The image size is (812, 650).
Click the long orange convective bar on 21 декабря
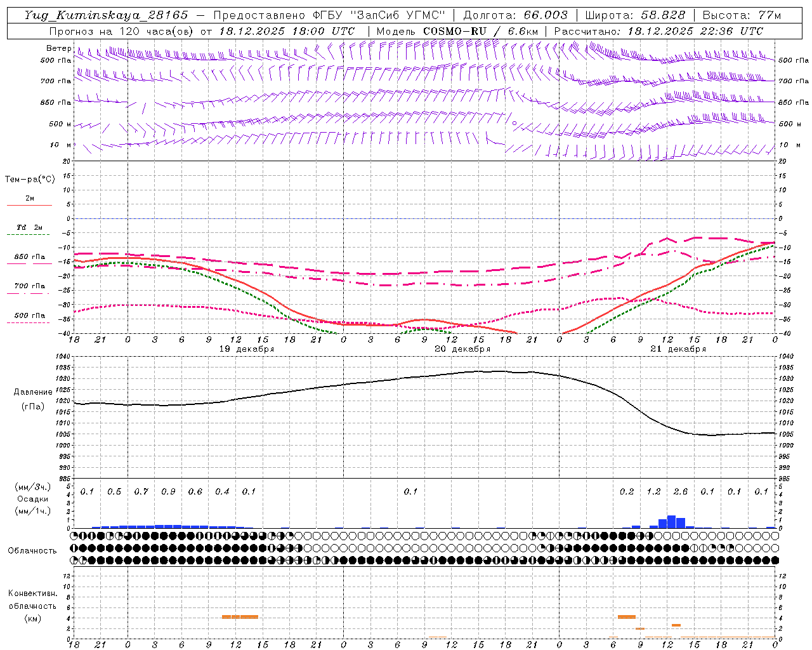(627, 617)
